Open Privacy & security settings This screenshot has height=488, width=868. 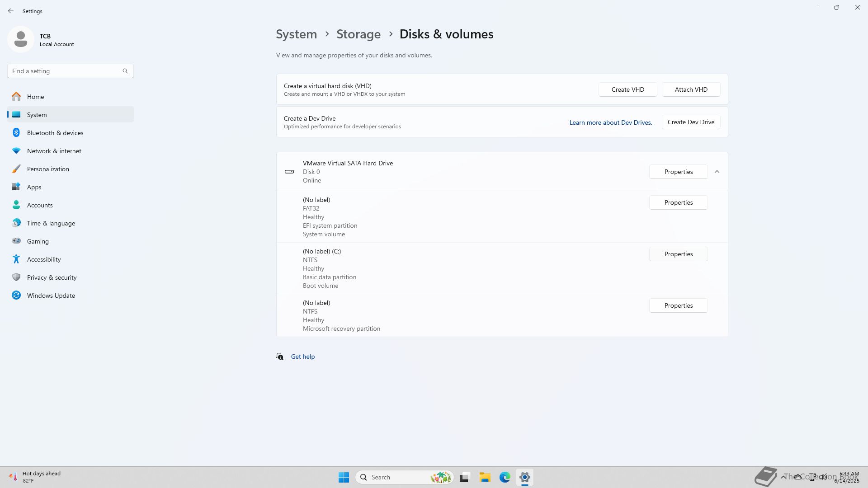[x=52, y=277]
